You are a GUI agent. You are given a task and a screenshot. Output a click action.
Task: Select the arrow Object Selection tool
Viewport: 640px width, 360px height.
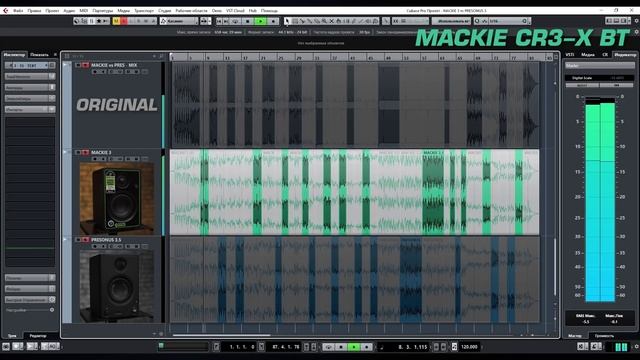pos(287,21)
